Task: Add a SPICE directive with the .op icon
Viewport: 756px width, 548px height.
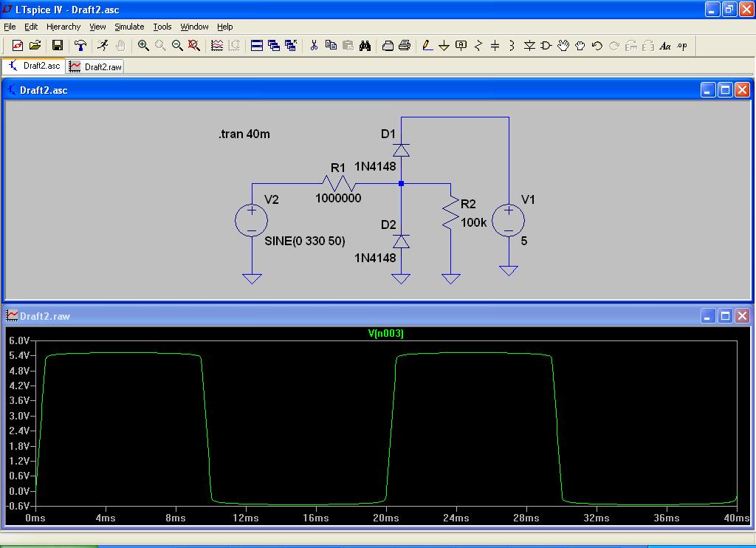Action: 681,46
